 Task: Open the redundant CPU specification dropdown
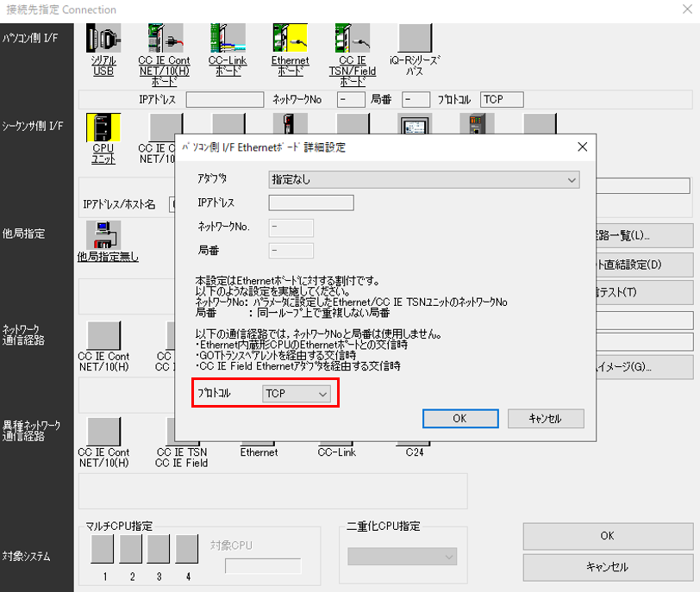(x=403, y=557)
